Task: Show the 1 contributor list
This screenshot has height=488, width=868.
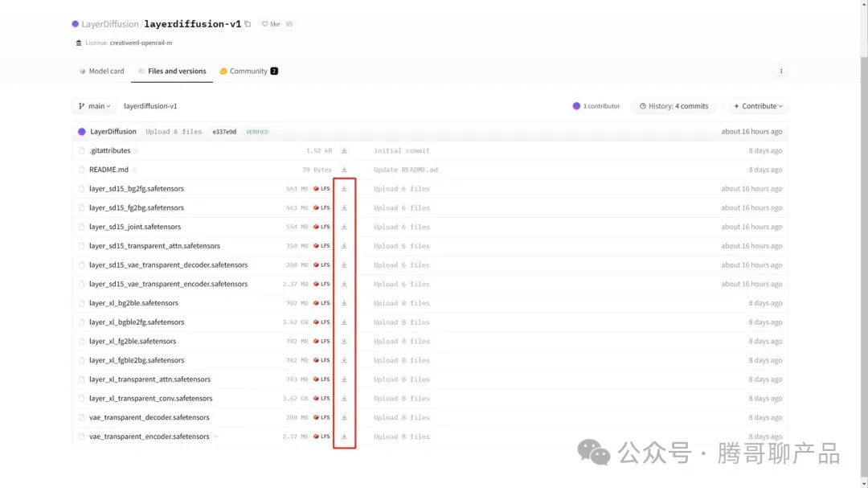Action: pyautogui.click(x=596, y=106)
